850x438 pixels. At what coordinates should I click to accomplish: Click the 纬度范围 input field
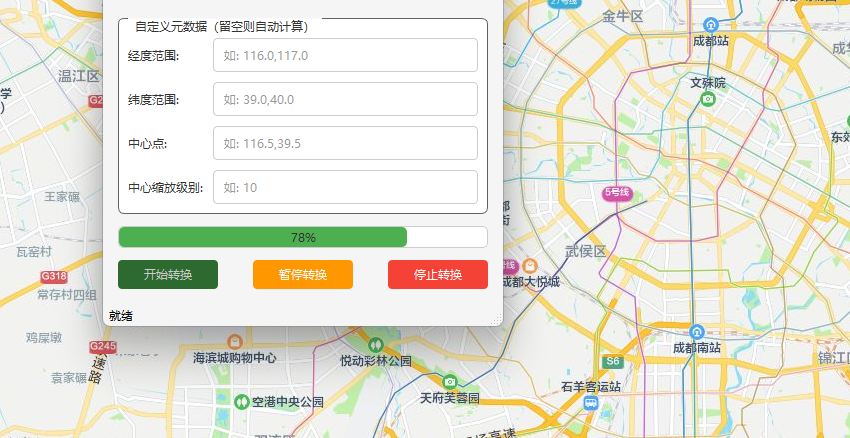(345, 99)
